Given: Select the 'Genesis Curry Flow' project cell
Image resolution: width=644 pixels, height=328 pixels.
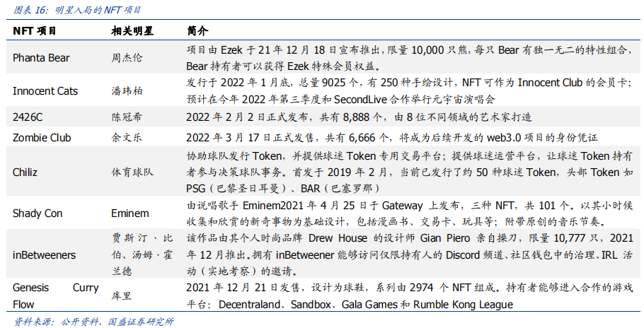Looking at the screenshot, I should coord(56,296).
